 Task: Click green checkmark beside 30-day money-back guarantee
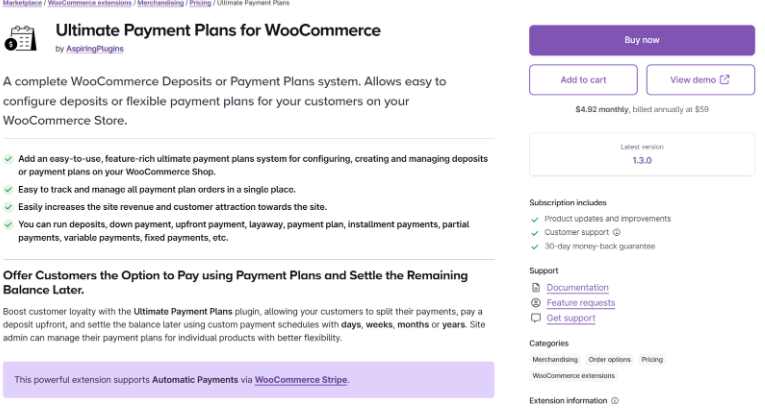(x=535, y=246)
